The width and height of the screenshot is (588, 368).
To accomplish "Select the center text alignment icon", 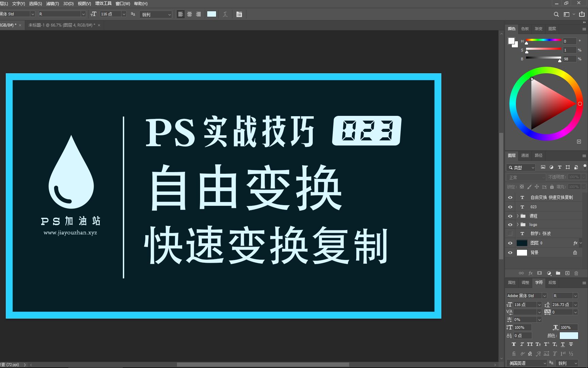I will (x=189, y=14).
